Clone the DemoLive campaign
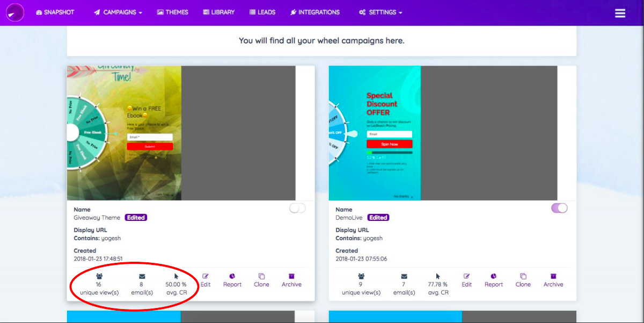Image resolution: width=644 pixels, height=323 pixels. (x=523, y=280)
